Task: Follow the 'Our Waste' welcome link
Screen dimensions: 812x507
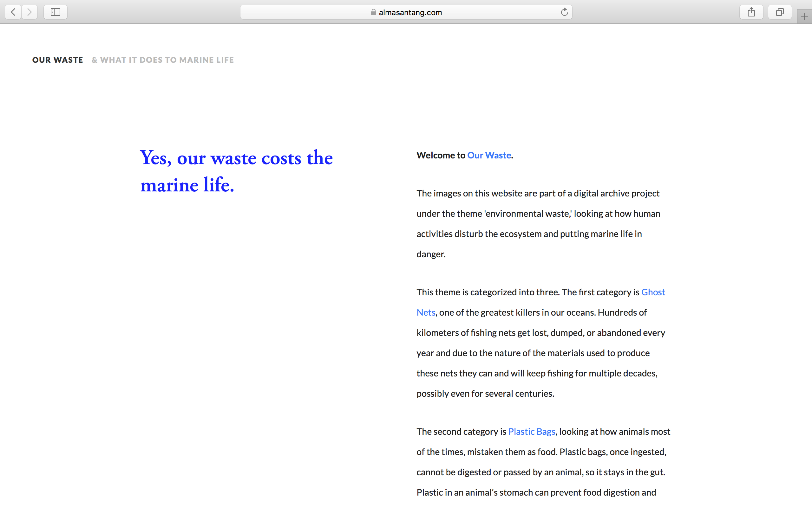Action: (x=489, y=155)
